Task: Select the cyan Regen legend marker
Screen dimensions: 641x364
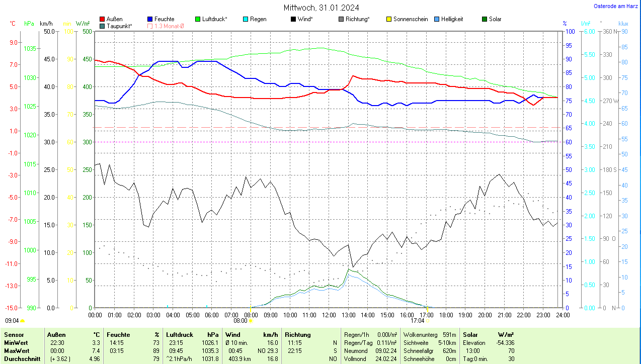Action: pyautogui.click(x=246, y=19)
